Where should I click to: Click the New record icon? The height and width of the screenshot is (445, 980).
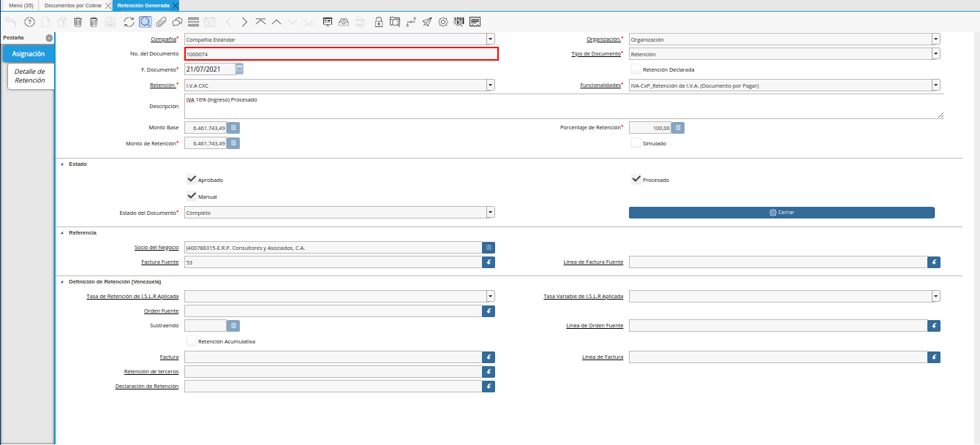(46, 22)
